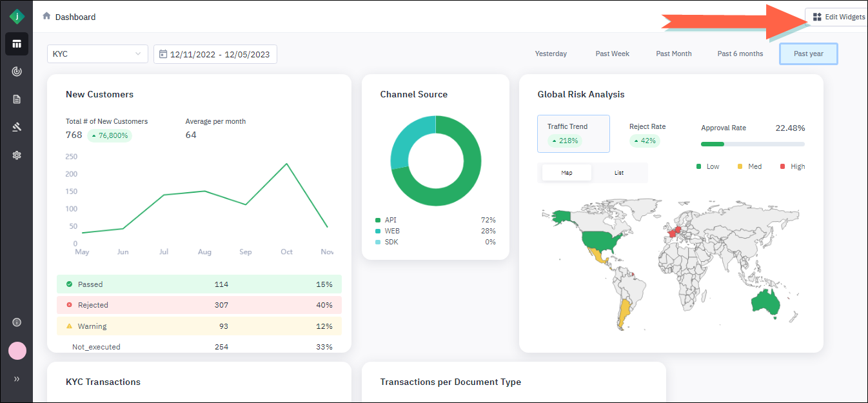Open the gavel icon in sidebar
Image resolution: width=868 pixels, height=403 pixels.
17,127
